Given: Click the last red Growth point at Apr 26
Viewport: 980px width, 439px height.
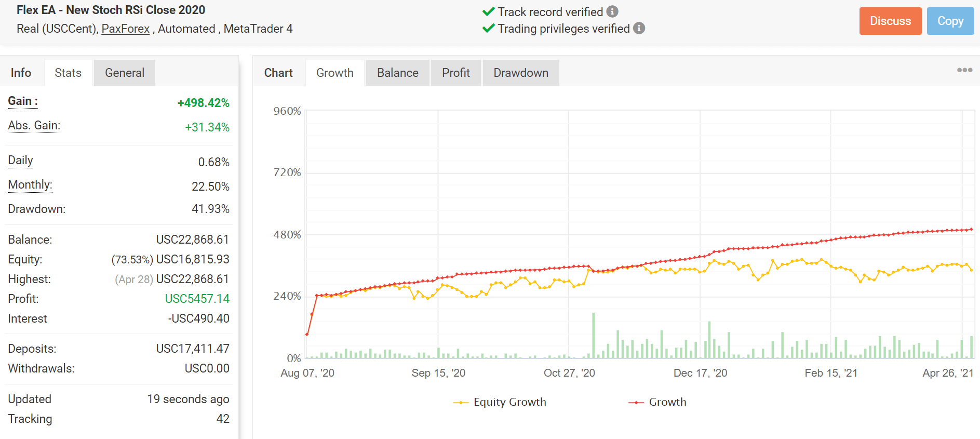Looking at the screenshot, I should pyautogui.click(x=971, y=229).
